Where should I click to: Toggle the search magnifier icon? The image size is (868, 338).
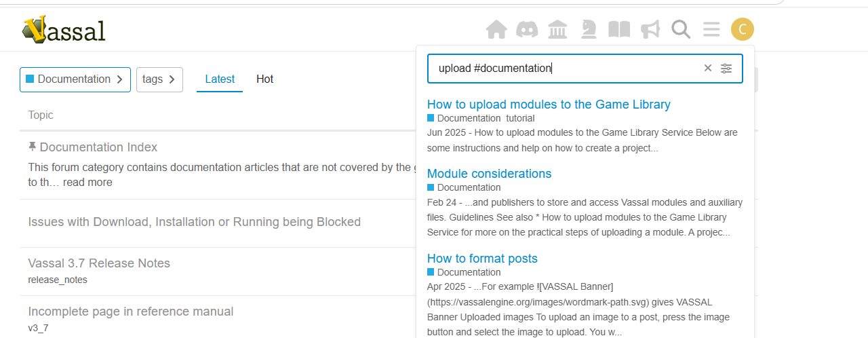[681, 29]
